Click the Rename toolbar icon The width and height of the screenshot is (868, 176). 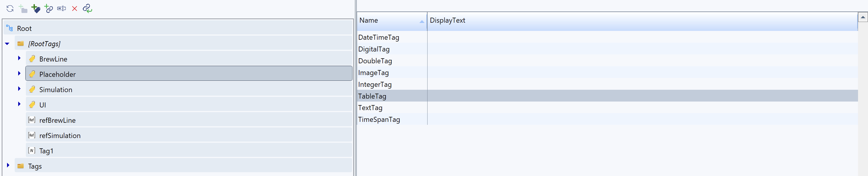click(x=61, y=9)
